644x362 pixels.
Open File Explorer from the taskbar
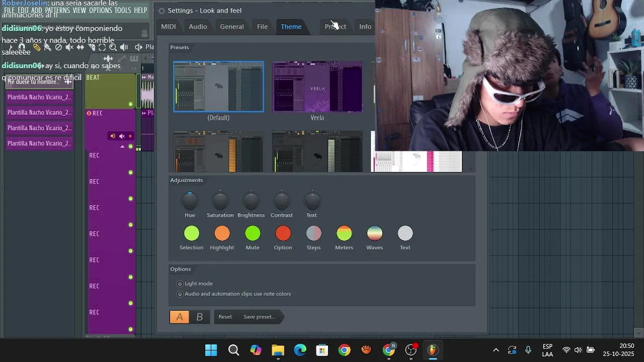click(x=278, y=350)
